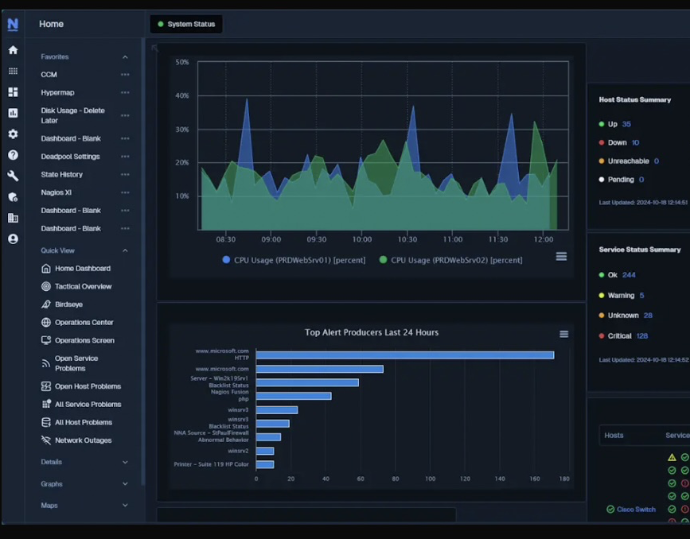The width and height of the screenshot is (690, 539).
Task: Open the Home icon in the left rail
Action: point(13,50)
